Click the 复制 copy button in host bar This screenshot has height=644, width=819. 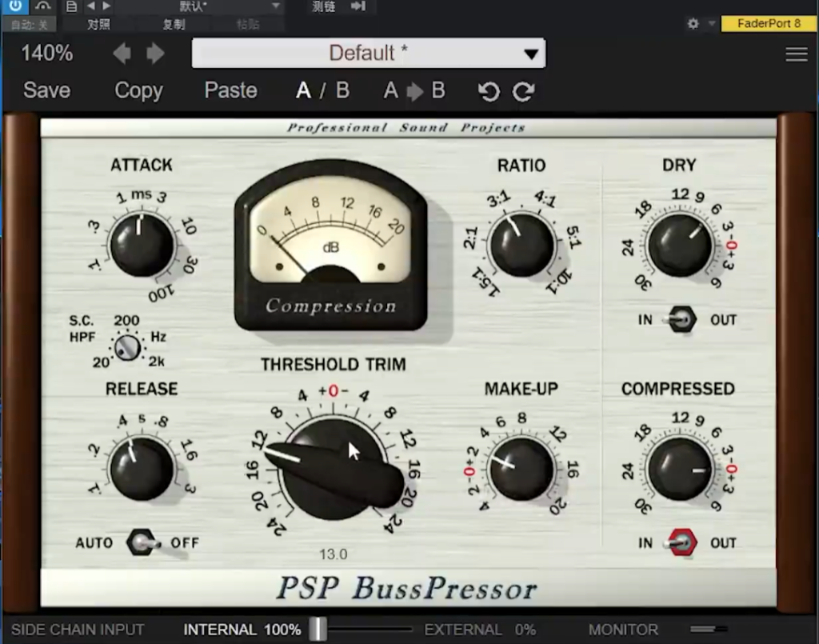[x=174, y=25]
